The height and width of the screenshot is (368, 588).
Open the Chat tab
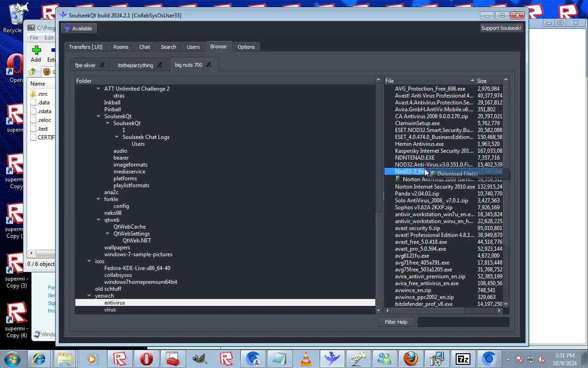pos(145,47)
